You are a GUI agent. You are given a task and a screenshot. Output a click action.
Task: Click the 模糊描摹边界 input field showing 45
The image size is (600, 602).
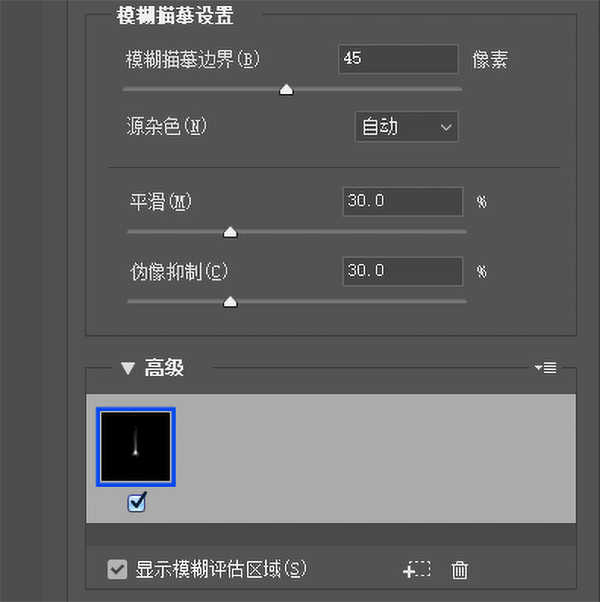click(398, 59)
